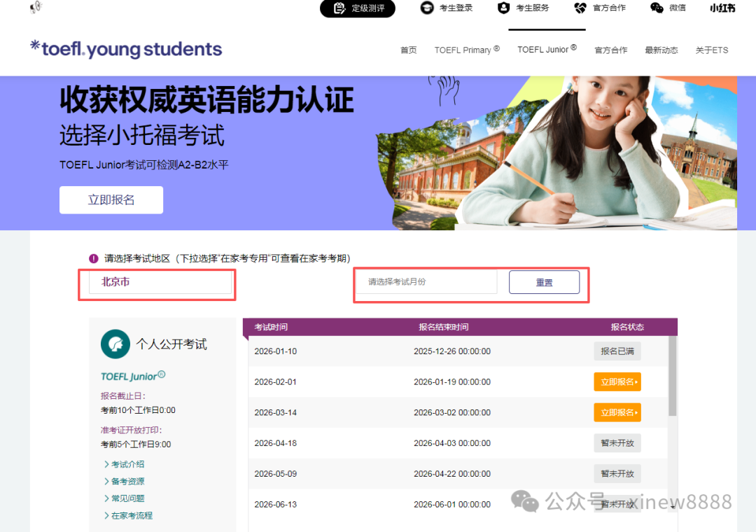Click 立即报名 for the 2026-02-01 exam
The height and width of the screenshot is (532, 756).
coord(617,382)
